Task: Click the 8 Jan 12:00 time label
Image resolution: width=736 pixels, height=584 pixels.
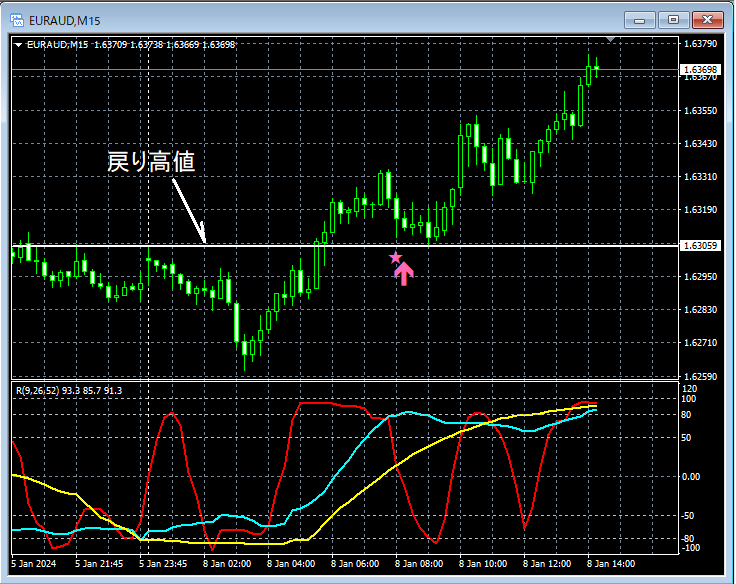Action: point(547,563)
